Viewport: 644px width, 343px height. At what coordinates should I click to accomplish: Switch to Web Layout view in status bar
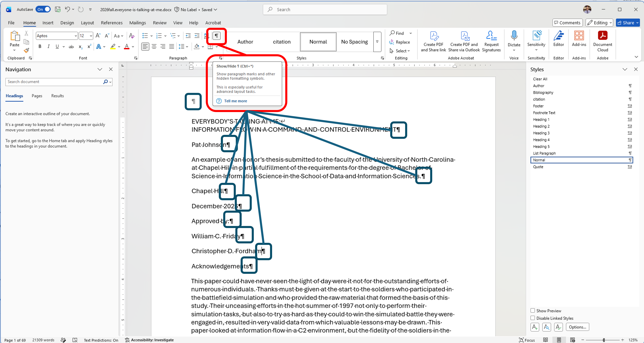pyautogui.click(x=572, y=340)
